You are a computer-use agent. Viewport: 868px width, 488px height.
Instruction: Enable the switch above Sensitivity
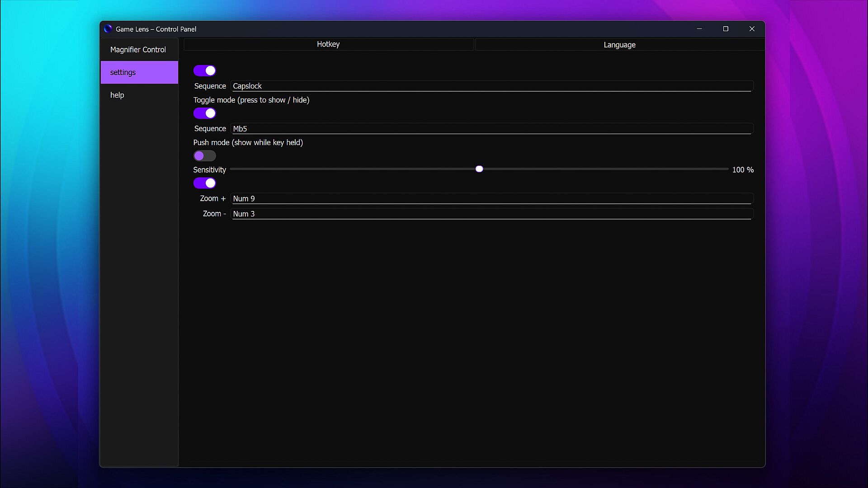(204, 156)
